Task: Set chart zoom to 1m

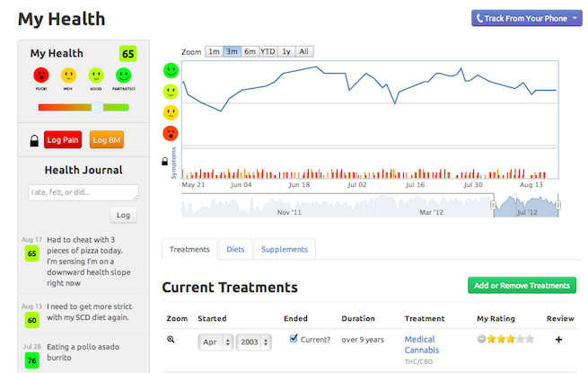Action: point(214,51)
